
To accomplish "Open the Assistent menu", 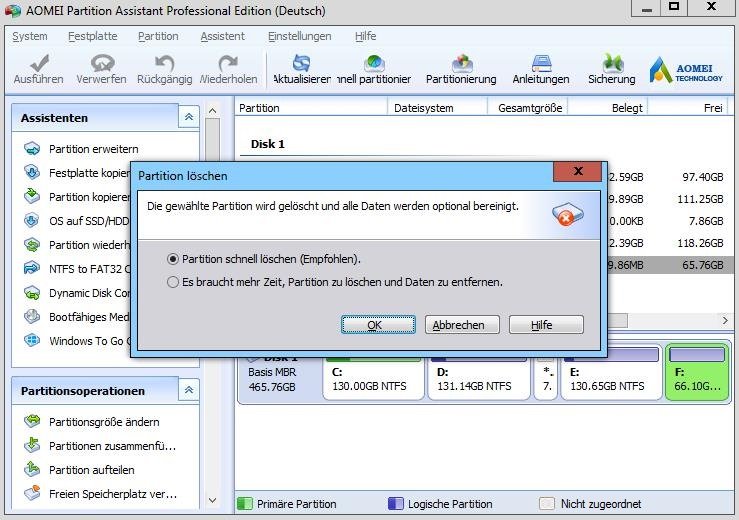I will click(222, 36).
